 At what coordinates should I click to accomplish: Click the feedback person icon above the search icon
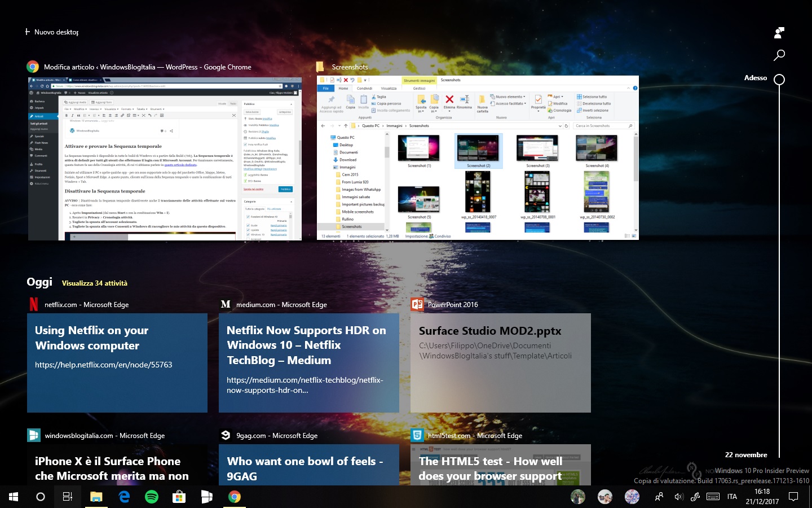click(779, 33)
